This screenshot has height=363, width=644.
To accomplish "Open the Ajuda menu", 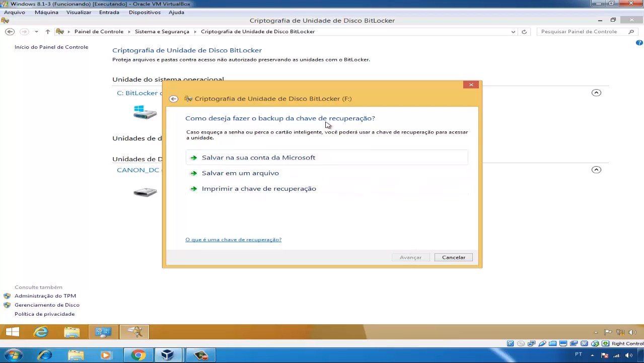I will [x=176, y=12].
